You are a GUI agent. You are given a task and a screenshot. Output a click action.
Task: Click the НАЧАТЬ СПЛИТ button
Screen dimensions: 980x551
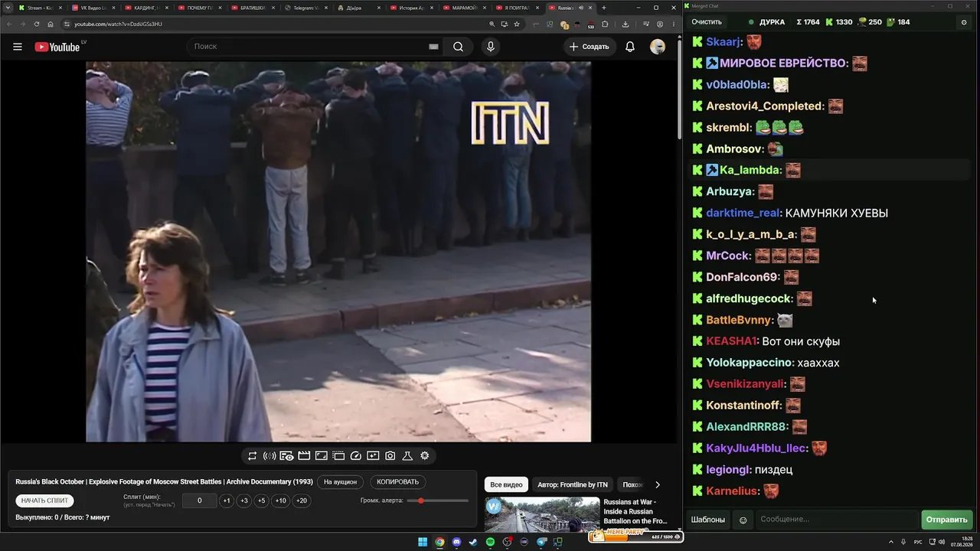coord(45,500)
